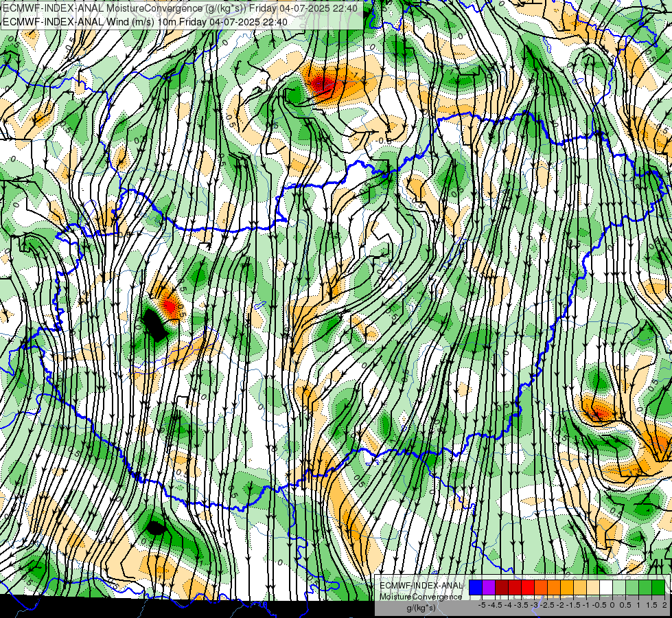Screen dimensions: 672x618
Task: Click the -0.5 tick label on the legend scale
Action: (599, 605)
